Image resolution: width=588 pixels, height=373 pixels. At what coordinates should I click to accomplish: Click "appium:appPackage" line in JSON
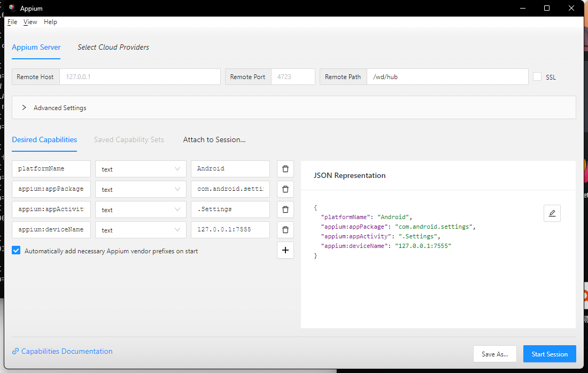pos(398,227)
